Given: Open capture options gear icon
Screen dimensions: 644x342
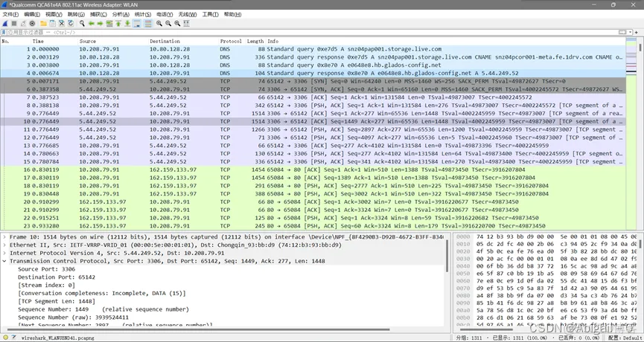Looking at the screenshot, I should 32,23.
